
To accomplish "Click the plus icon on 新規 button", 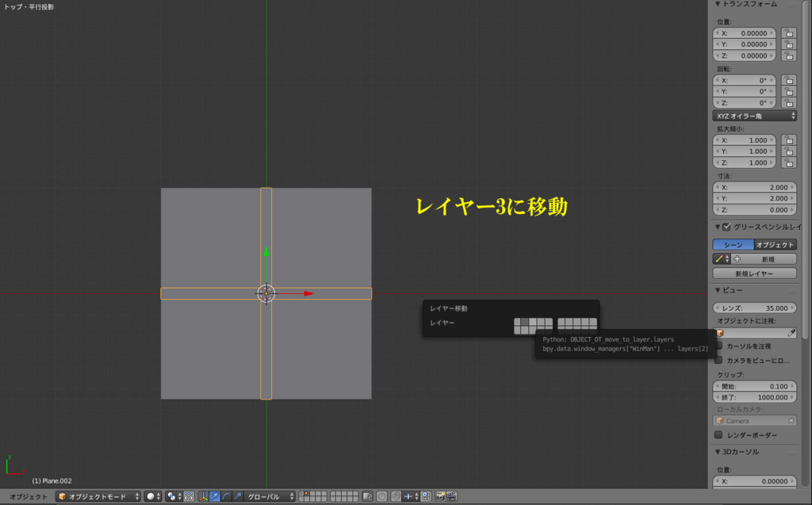I will tap(737, 259).
